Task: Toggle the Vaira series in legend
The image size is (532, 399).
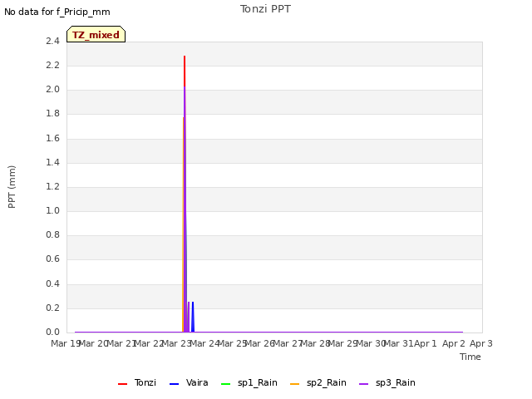Action: click(x=189, y=382)
